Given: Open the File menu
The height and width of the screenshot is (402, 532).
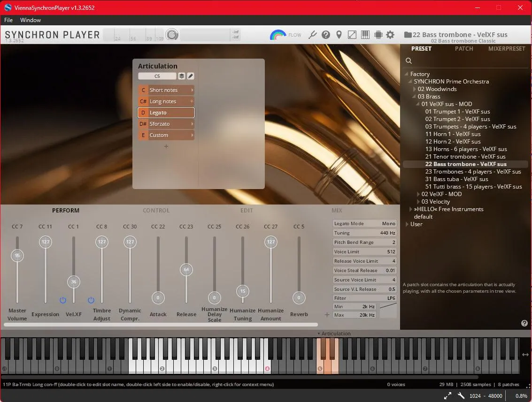Looking at the screenshot, I should point(8,20).
